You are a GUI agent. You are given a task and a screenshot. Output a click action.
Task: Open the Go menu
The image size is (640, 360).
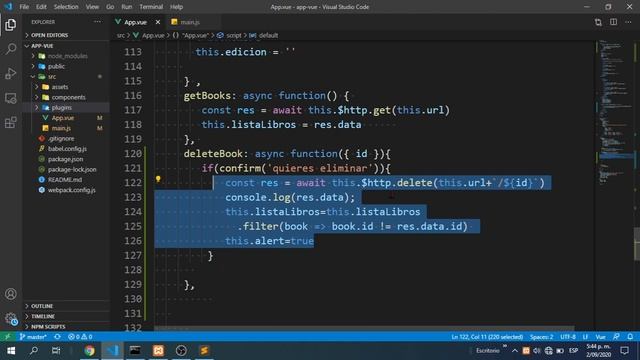(x=110, y=7)
